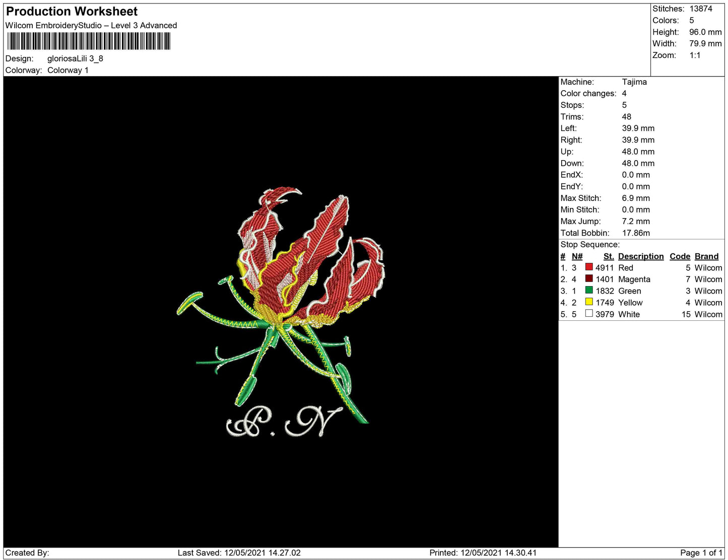Click the White thread color swatch
The width and height of the screenshot is (728, 560).
pyautogui.click(x=588, y=313)
